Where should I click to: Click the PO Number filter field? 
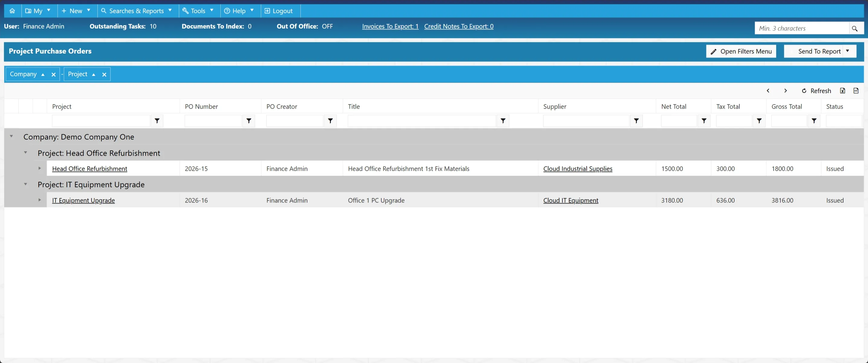213,121
